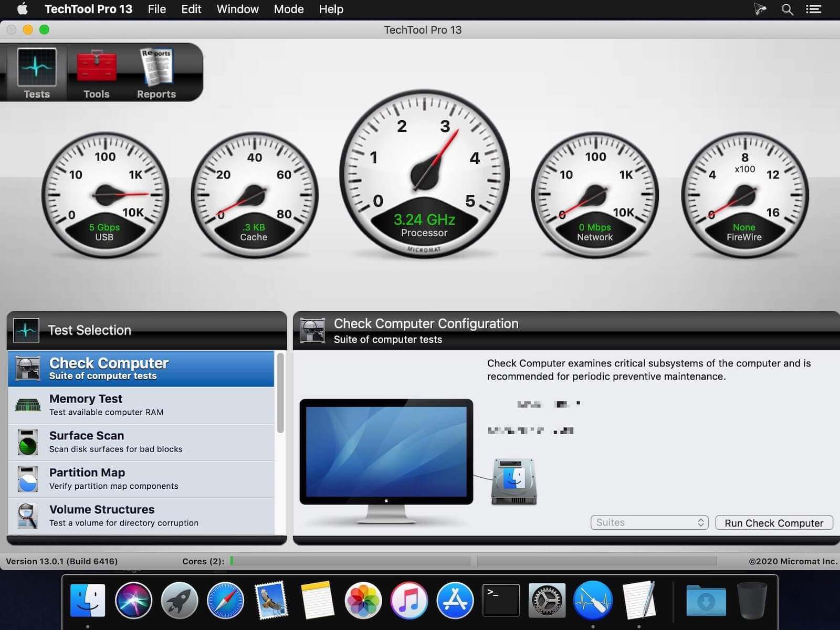
Task: Open the Edit menu
Action: pos(191,9)
